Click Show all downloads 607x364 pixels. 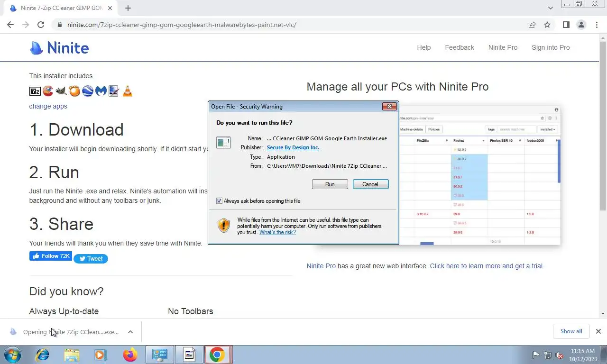(571, 331)
